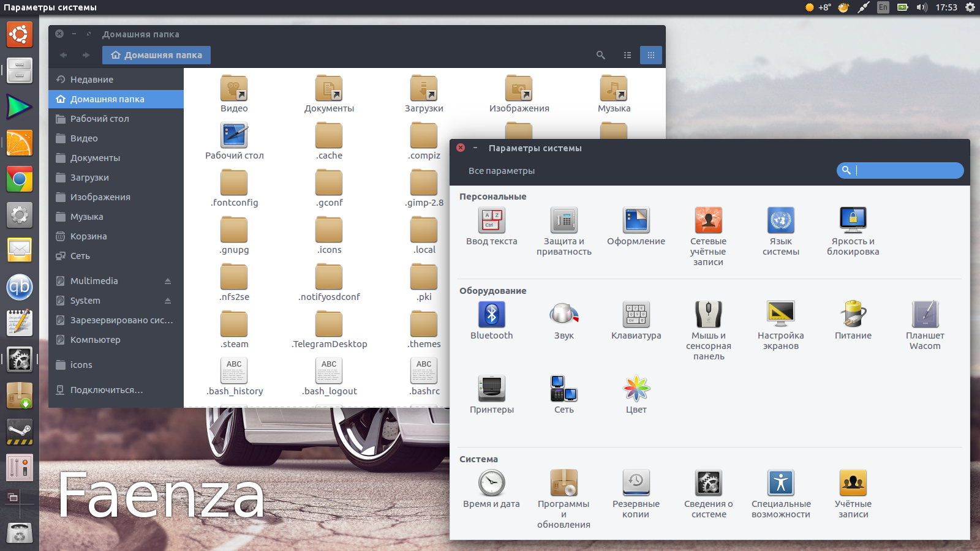
Task: Select the icons bookmark in sidebar
Action: pos(116,365)
